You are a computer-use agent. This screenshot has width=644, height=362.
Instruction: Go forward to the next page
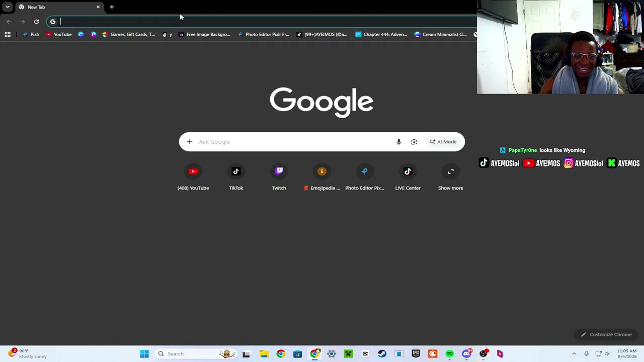tap(23, 22)
